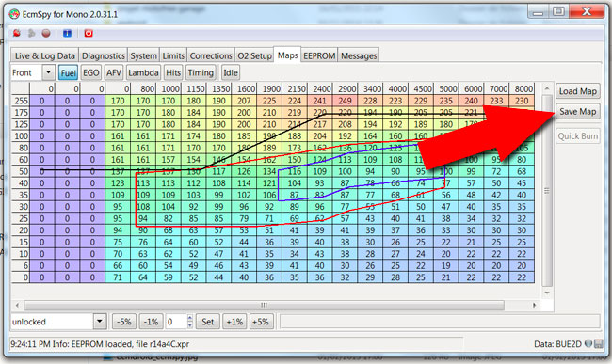Select cell 123 in row 40
This screenshot has width=612, height=364.
click(x=118, y=183)
